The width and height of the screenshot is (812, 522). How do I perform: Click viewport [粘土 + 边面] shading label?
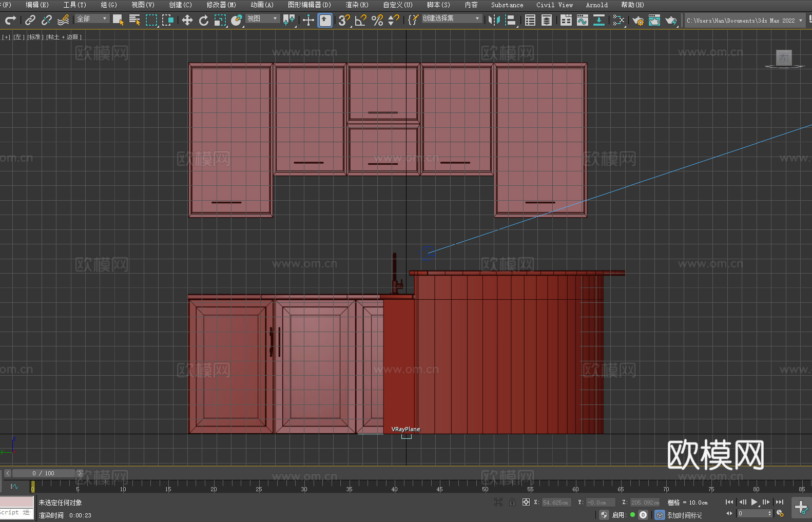click(64, 37)
